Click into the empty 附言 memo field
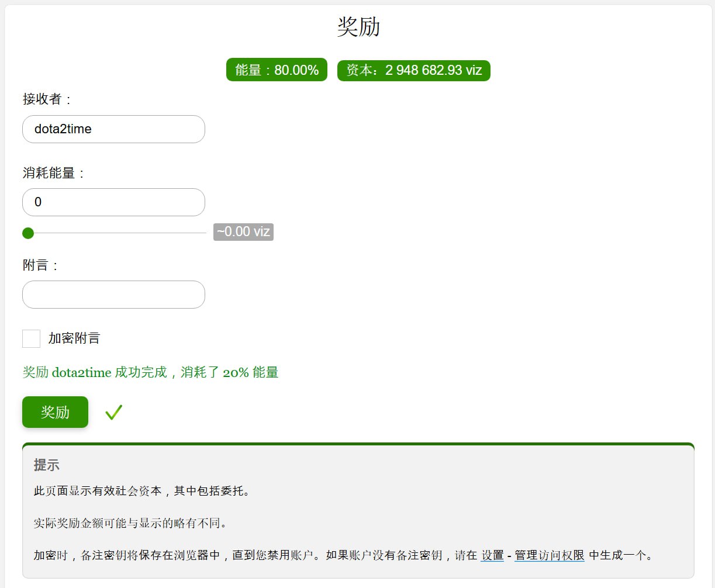 pos(113,295)
